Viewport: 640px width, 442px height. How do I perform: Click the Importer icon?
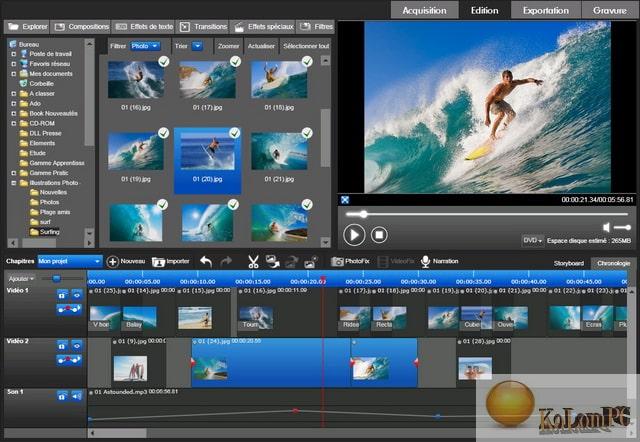tap(158, 262)
